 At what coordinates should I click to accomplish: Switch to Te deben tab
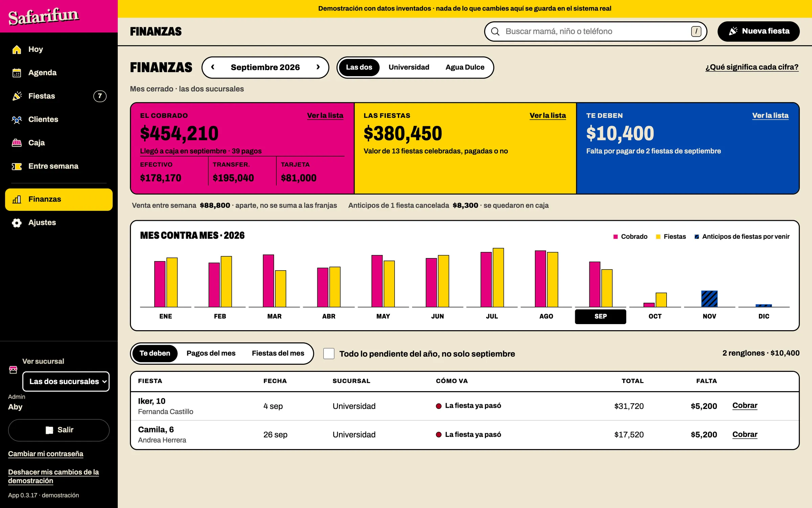[x=155, y=354]
